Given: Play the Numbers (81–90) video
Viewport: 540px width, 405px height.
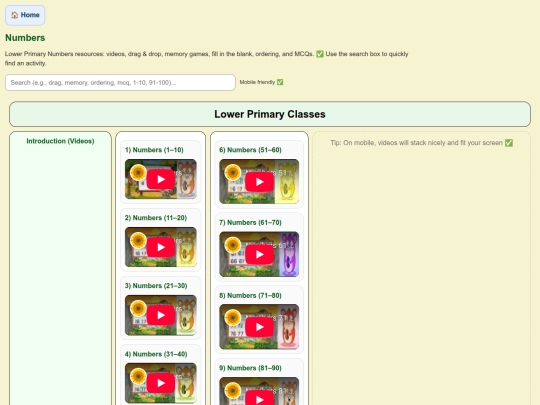Looking at the screenshot, I should [x=260, y=398].
